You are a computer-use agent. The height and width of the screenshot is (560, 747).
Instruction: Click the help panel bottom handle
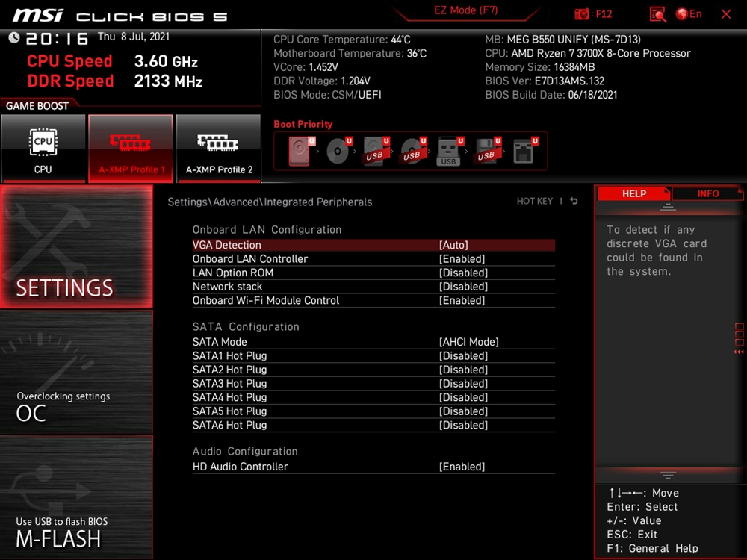668,475
